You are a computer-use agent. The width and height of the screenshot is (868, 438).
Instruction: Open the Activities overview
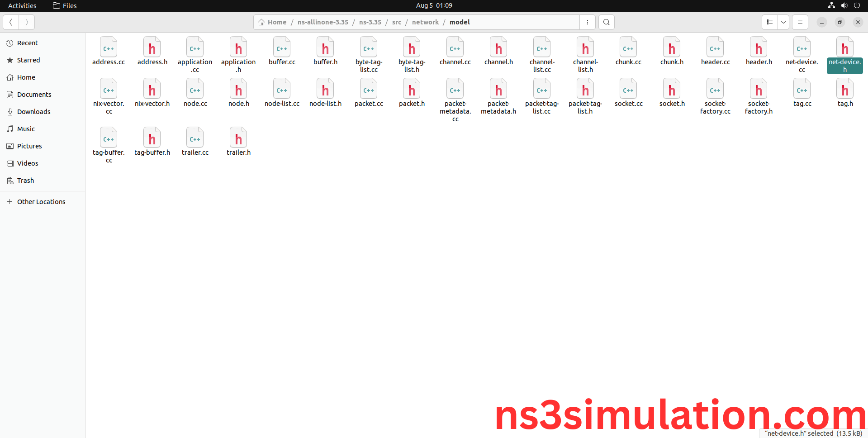pos(22,5)
